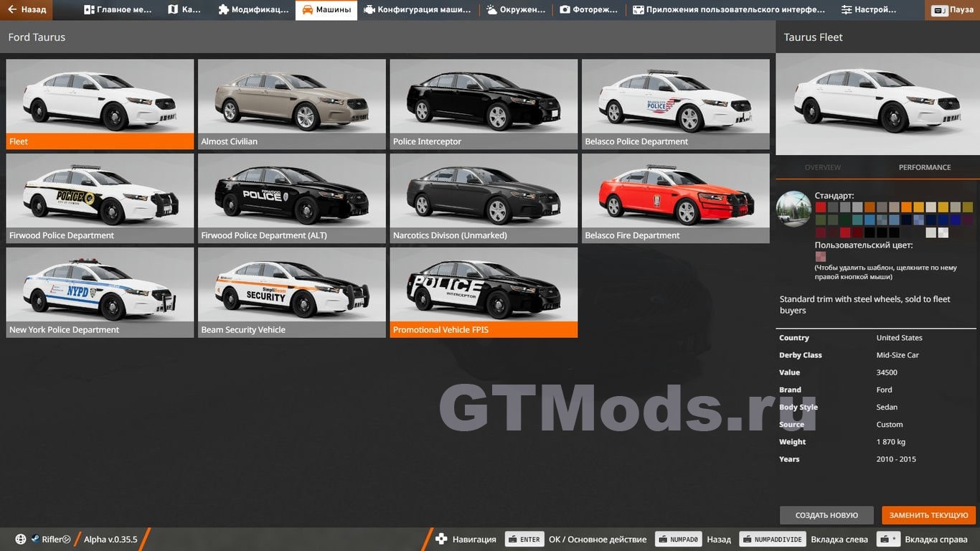Click the round environment preview icon
This screenshot has width=980, height=551.
(x=793, y=209)
